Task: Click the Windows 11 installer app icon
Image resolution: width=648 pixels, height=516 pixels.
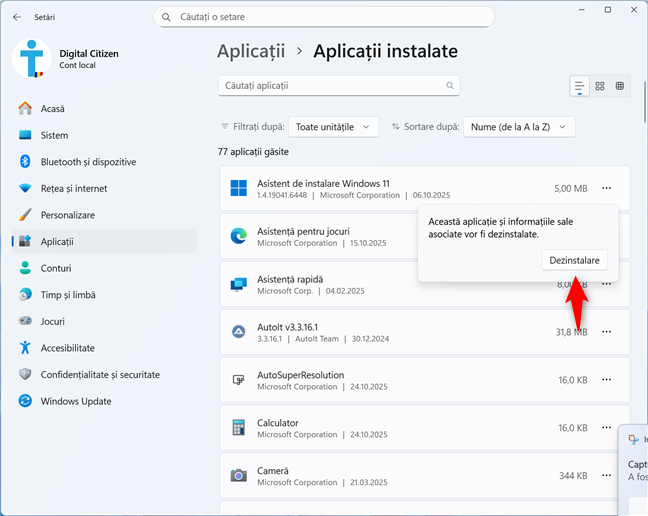Action: coord(238,188)
